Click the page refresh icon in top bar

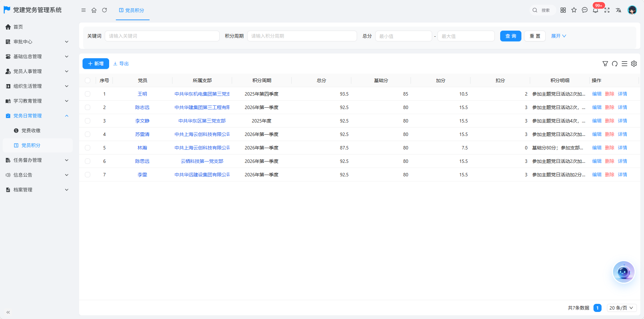[x=104, y=10]
